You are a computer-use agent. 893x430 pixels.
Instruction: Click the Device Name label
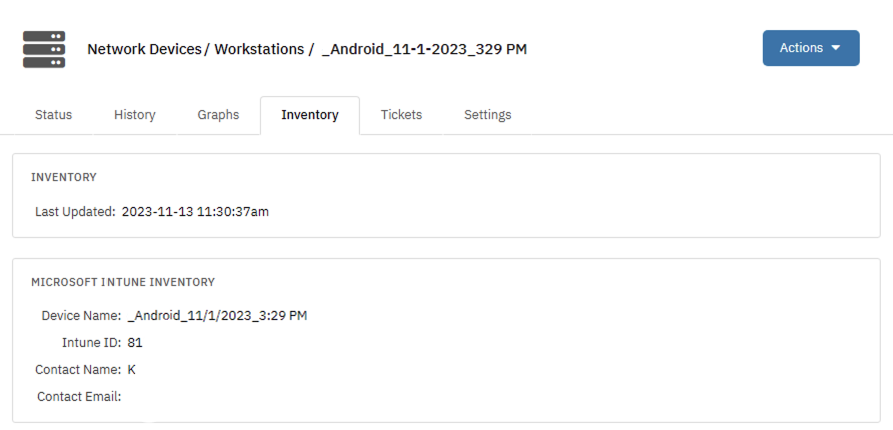click(81, 316)
